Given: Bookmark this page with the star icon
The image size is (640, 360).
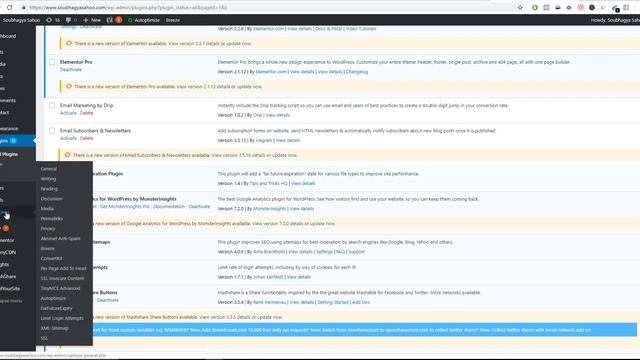Looking at the screenshot, I should [x=520, y=7].
